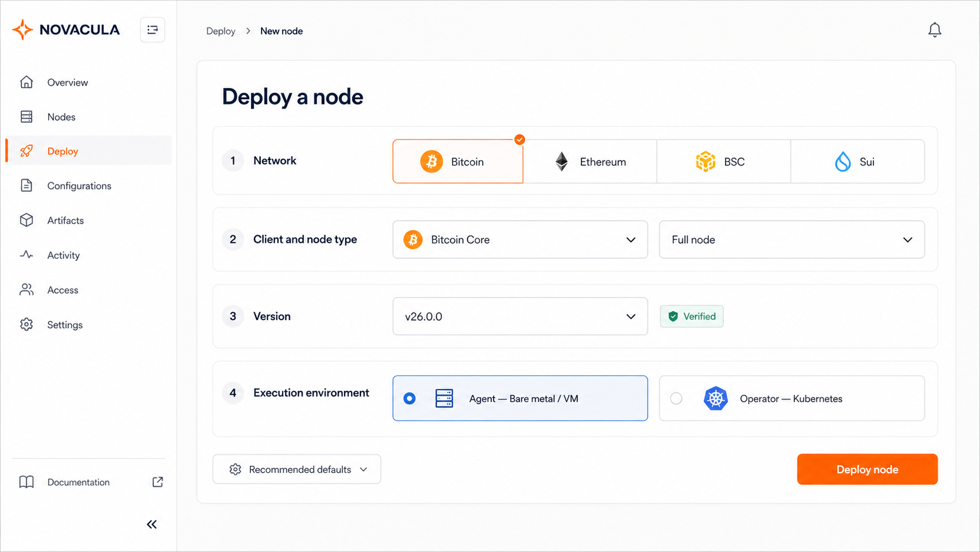Open Nodes page from sidebar
The image size is (980, 552).
(89, 117)
